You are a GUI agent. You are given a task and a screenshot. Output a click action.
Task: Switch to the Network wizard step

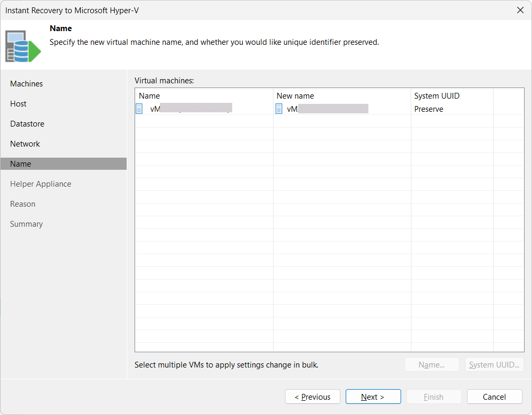tap(25, 144)
